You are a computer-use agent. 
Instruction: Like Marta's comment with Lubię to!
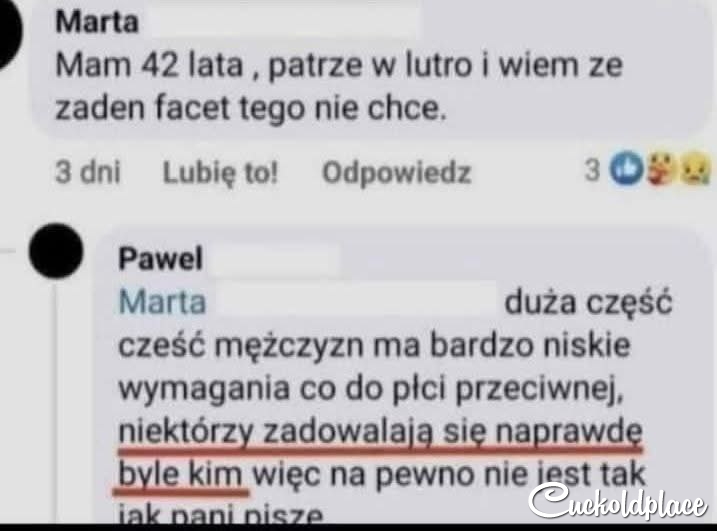coord(220,173)
